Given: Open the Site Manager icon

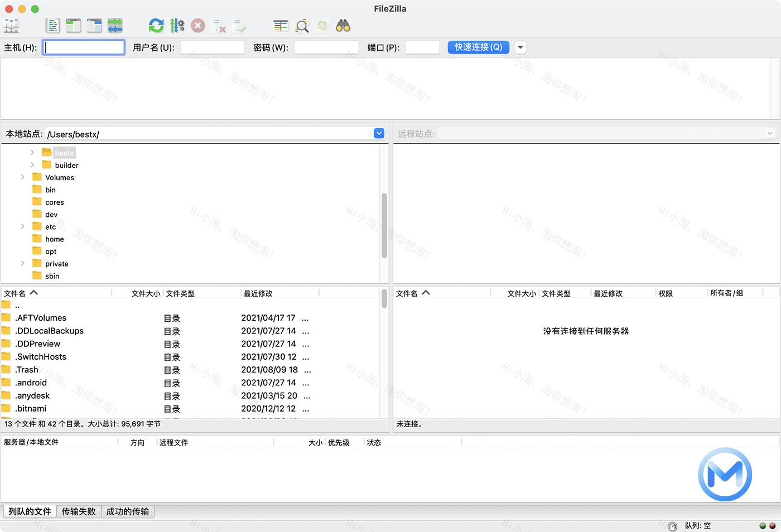Looking at the screenshot, I should (11, 26).
